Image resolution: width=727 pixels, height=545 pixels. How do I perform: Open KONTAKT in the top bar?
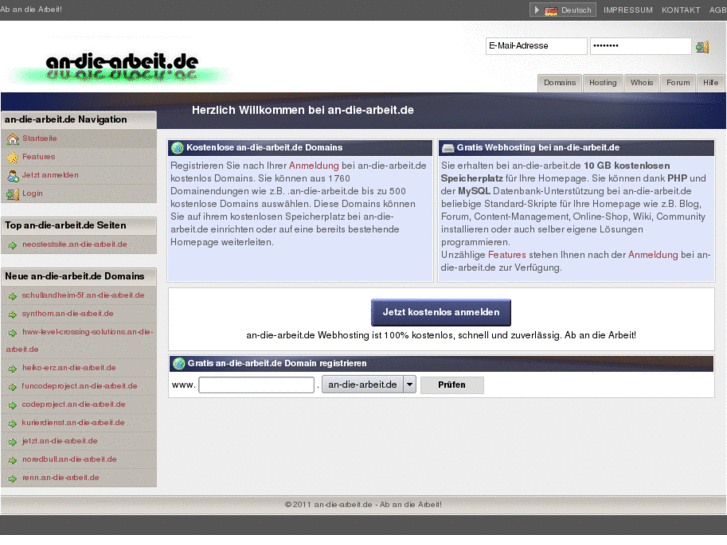point(680,10)
